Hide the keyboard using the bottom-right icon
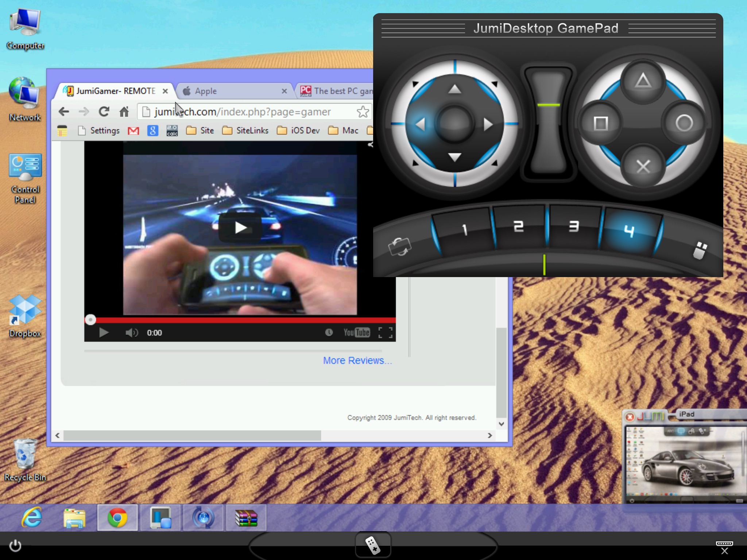This screenshot has height=560, width=747. coord(724,547)
